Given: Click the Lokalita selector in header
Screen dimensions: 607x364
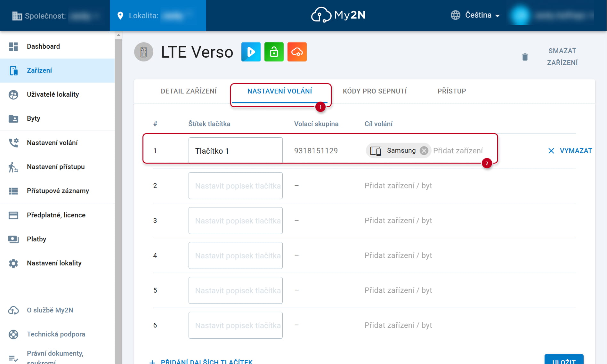Looking at the screenshot, I should click(x=158, y=15).
